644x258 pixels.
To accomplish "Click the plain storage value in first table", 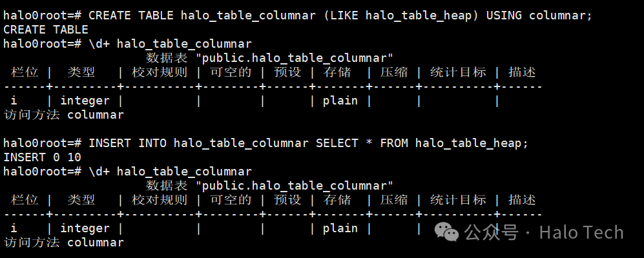I will pyautogui.click(x=340, y=101).
